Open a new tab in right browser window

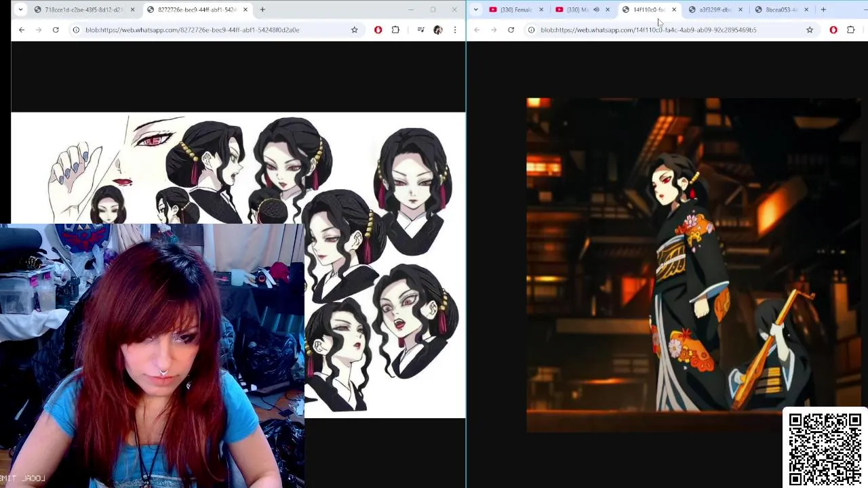coord(823,9)
